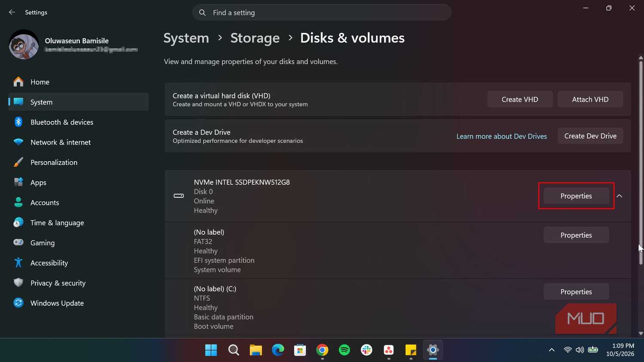The width and height of the screenshot is (644, 362).
Task: Open Microsoft Edge from the taskbar
Action: [x=278, y=350]
